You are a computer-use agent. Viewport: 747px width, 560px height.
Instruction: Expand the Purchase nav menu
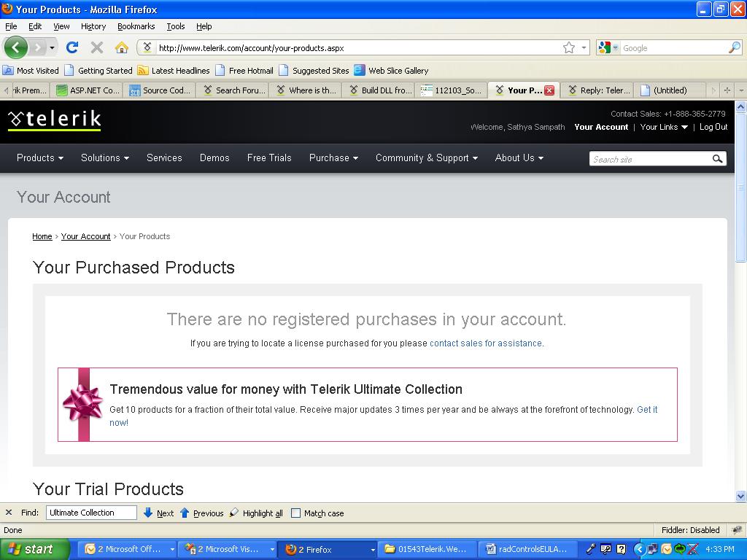point(333,157)
